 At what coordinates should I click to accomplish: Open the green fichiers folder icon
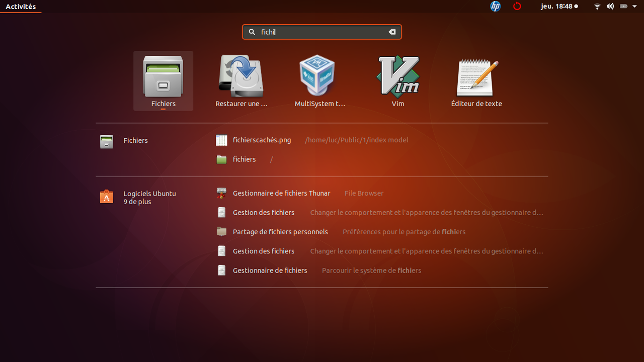221,159
